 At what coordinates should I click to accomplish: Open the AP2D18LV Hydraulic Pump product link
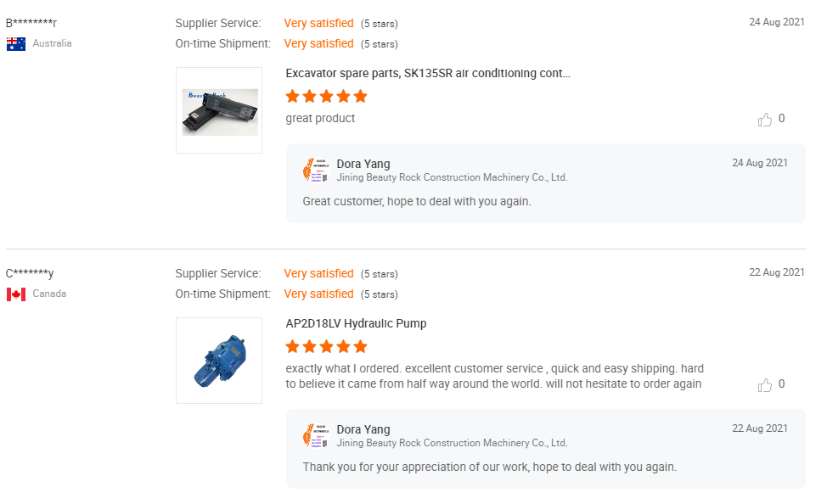pyautogui.click(x=356, y=324)
